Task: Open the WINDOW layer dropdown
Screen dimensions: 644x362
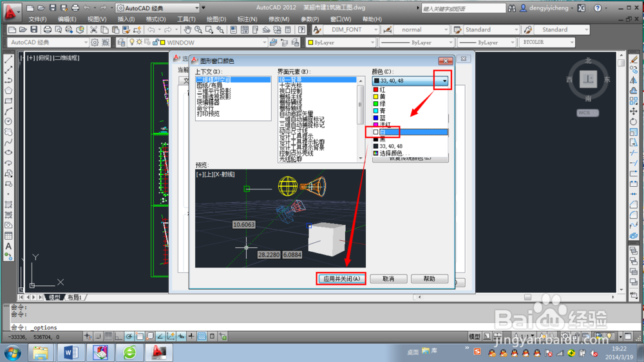Action: 265,43
